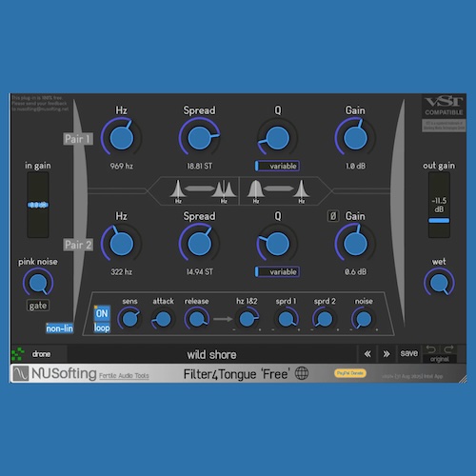
Task: Turn the pink noise knob
Action: [x=38, y=282]
